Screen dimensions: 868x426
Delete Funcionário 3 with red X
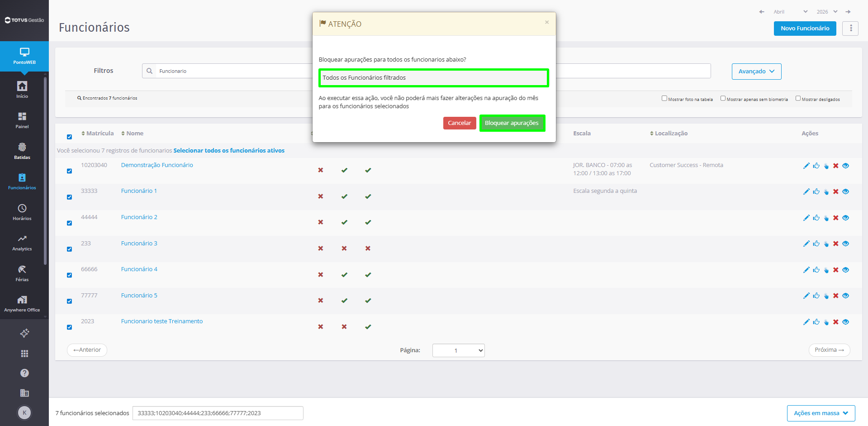[836, 244]
